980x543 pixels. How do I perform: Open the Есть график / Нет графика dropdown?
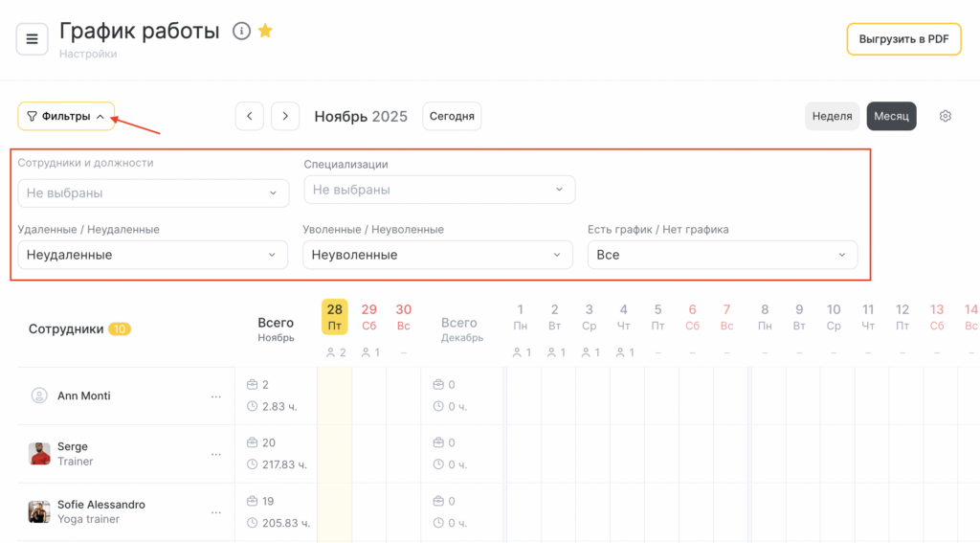[x=723, y=255]
